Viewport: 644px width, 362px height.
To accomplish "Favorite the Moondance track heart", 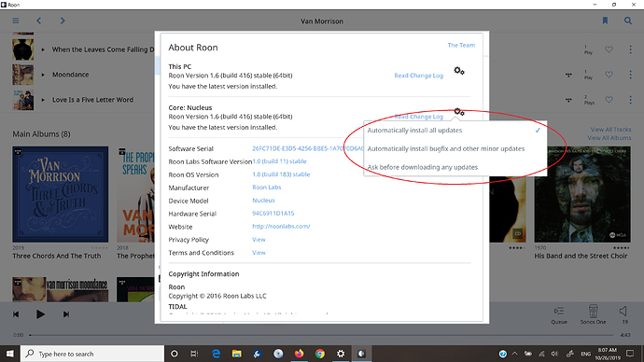I will point(609,75).
